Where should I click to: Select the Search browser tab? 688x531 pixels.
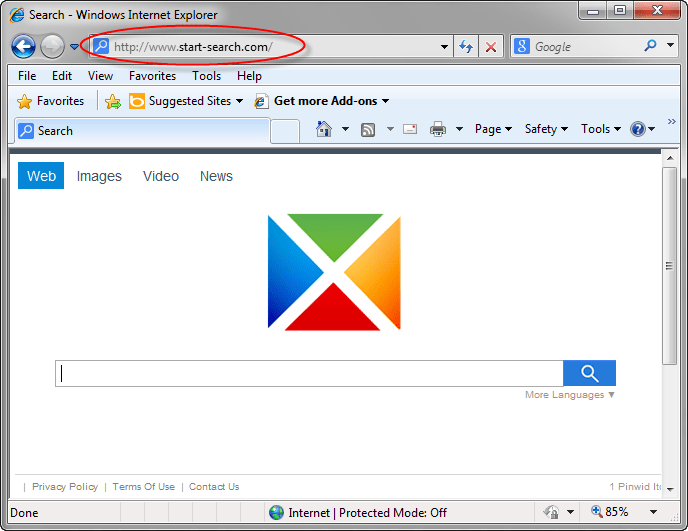[143, 131]
